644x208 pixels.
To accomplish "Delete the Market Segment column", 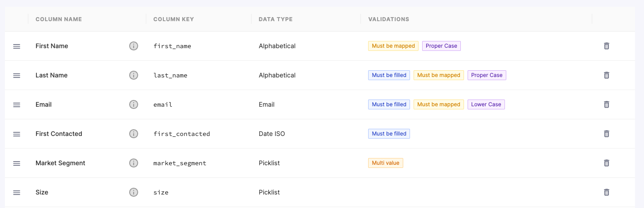I will (x=606, y=163).
